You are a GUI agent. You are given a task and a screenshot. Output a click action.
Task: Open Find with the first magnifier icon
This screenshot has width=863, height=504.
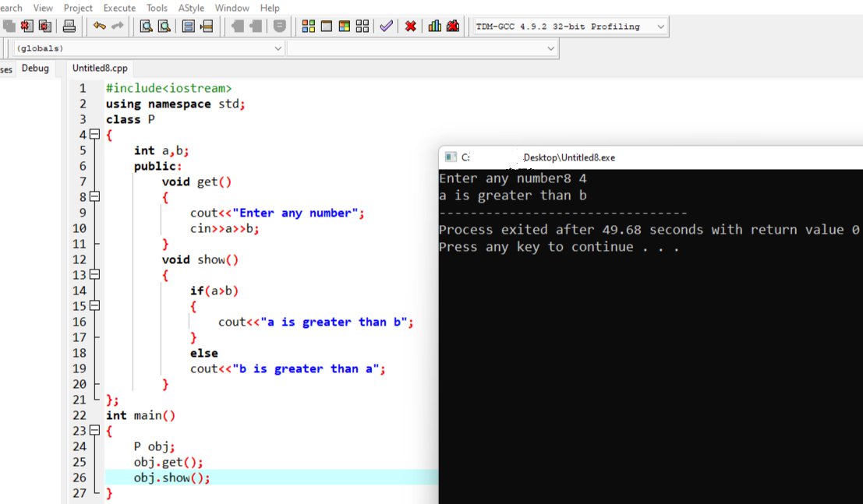click(146, 26)
